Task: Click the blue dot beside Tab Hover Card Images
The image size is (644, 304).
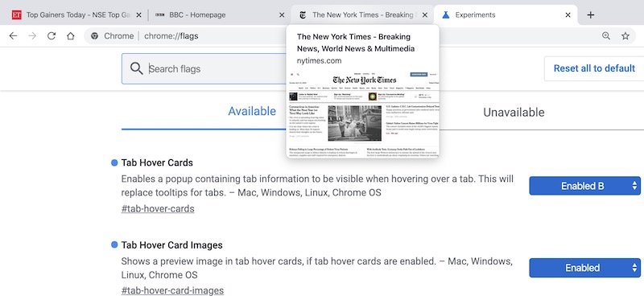Action: (114, 245)
